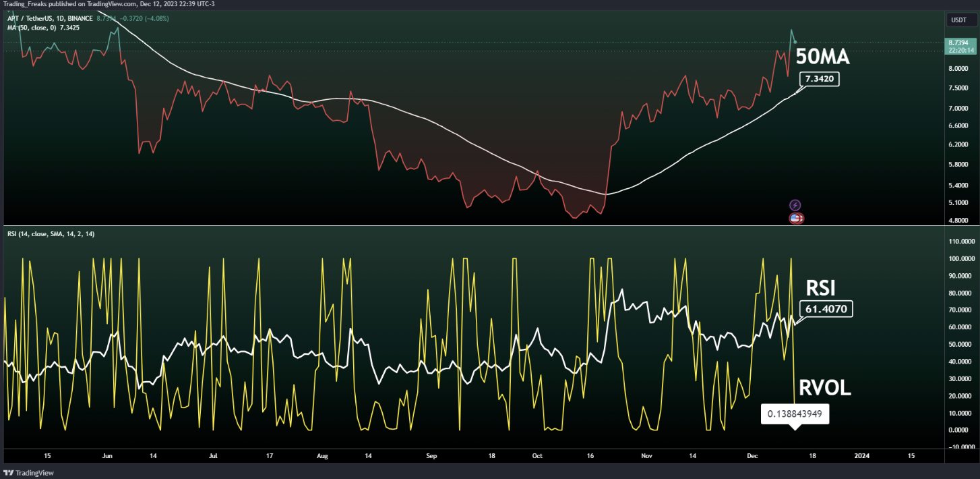Click the Oct label on the time axis
The height and width of the screenshot is (479, 980).
(x=537, y=456)
